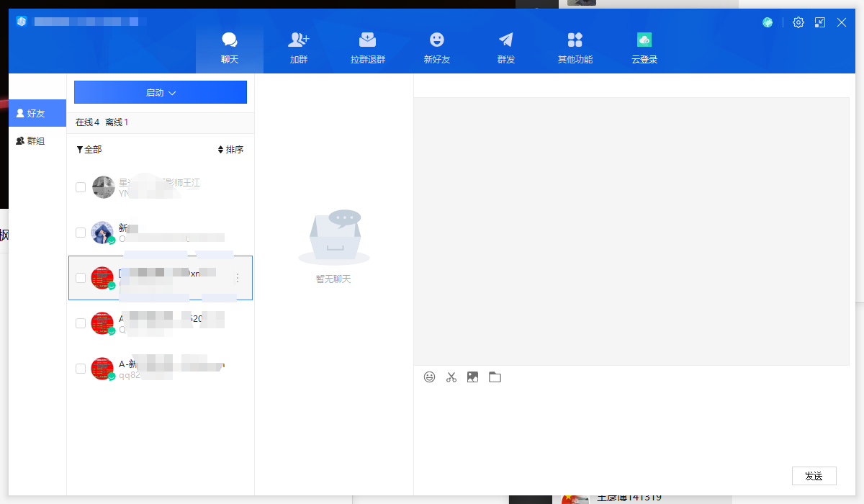This screenshot has width=864, height=504.
Task: Click the green globe status icon
Action: [768, 22]
